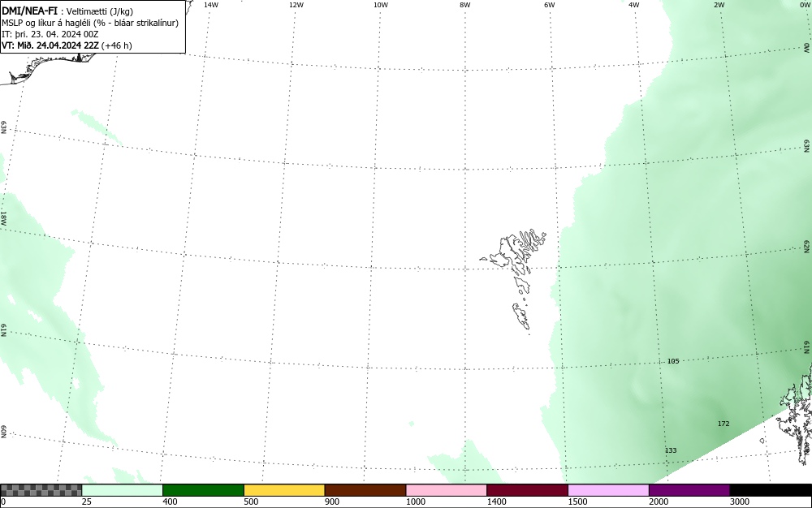Click the "133" value on the map
The image size is (812, 508).
point(671,450)
